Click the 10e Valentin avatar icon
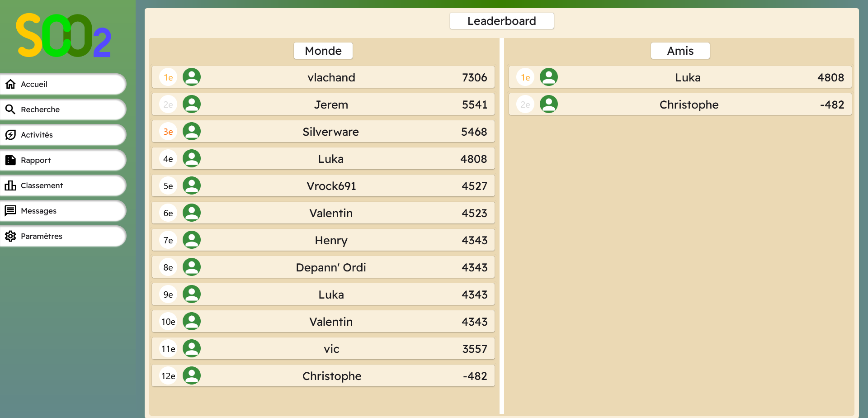 pyautogui.click(x=192, y=321)
